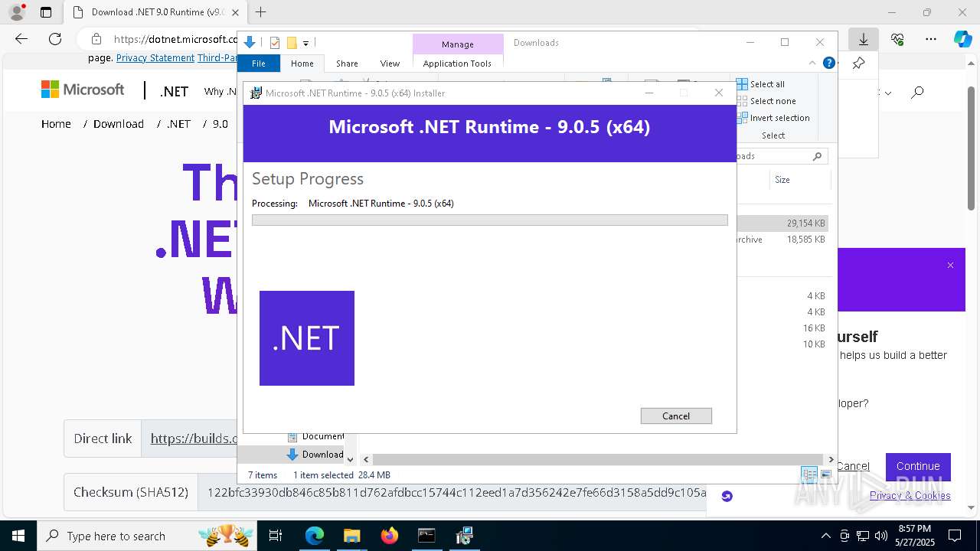Image resolution: width=980 pixels, height=551 pixels.
Task: Open Edge Settings and more menu
Action: [x=931, y=39]
